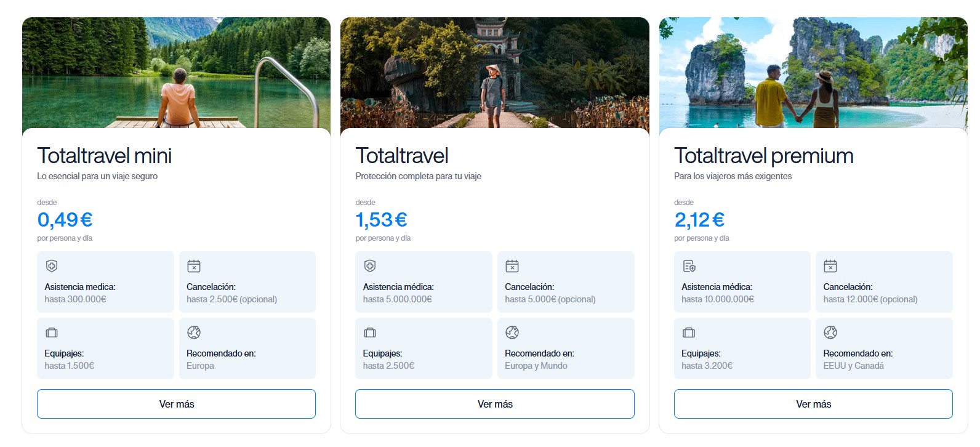The height and width of the screenshot is (447, 980).
Task: Click luggage icon above hasta 3.200€
Action: click(689, 332)
